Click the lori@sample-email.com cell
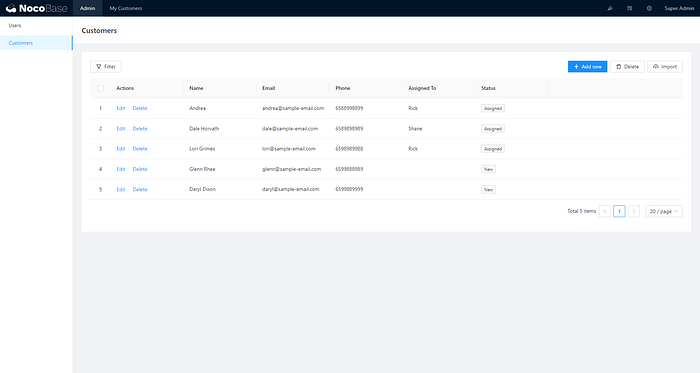 (288, 149)
